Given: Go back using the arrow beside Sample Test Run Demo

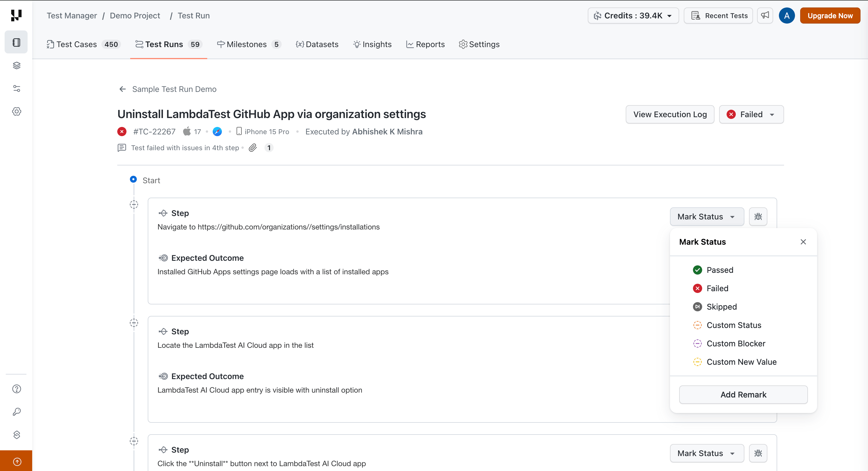Looking at the screenshot, I should (x=122, y=89).
